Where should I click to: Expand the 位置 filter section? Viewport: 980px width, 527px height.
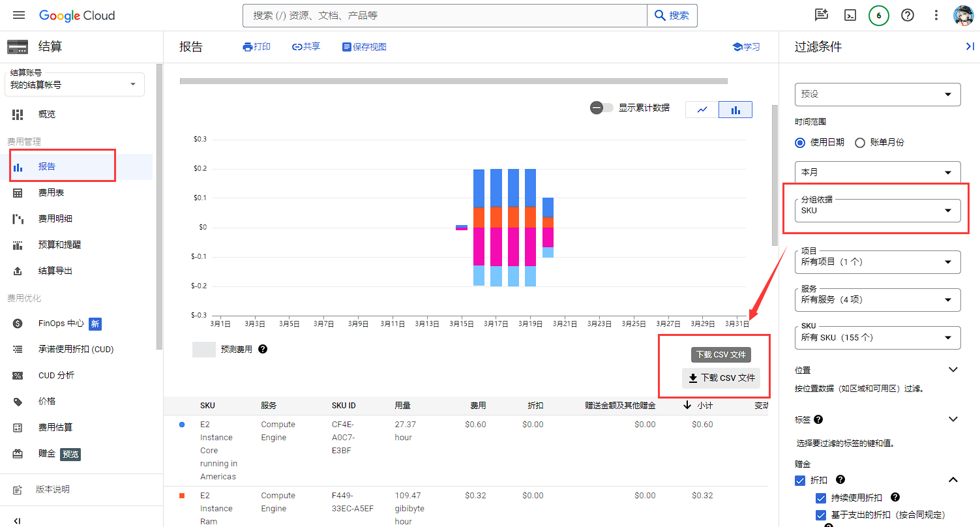953,370
